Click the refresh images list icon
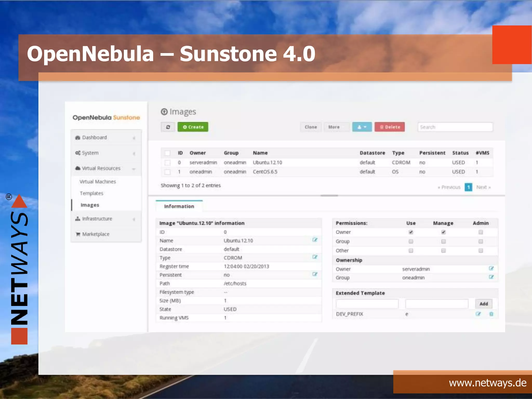The height and width of the screenshot is (399, 532). (x=168, y=127)
